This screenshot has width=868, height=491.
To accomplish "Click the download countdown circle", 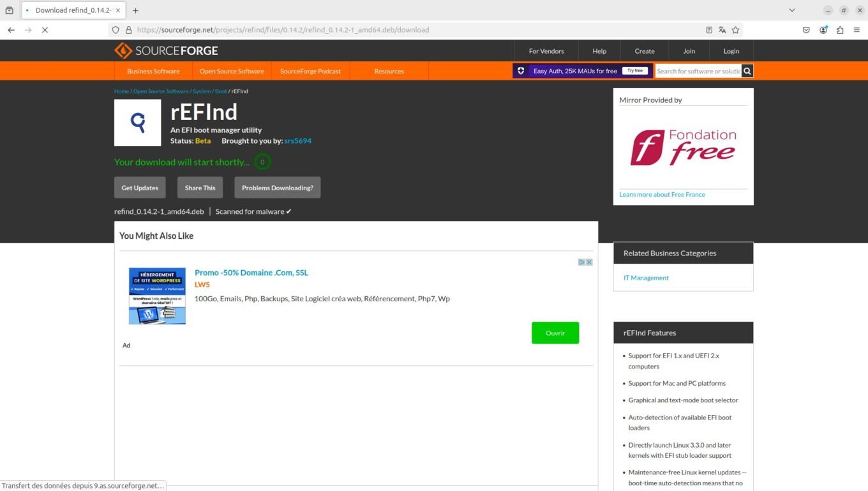I will click(262, 162).
